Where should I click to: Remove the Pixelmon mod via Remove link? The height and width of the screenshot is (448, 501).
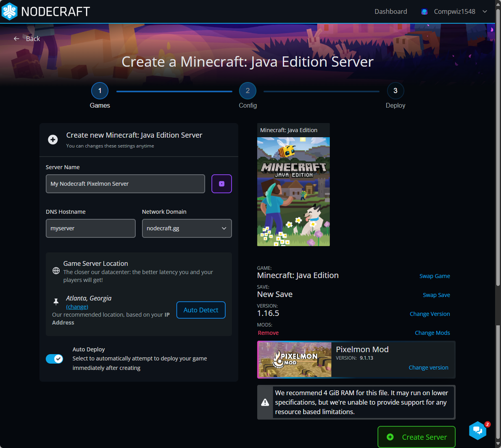(x=268, y=333)
